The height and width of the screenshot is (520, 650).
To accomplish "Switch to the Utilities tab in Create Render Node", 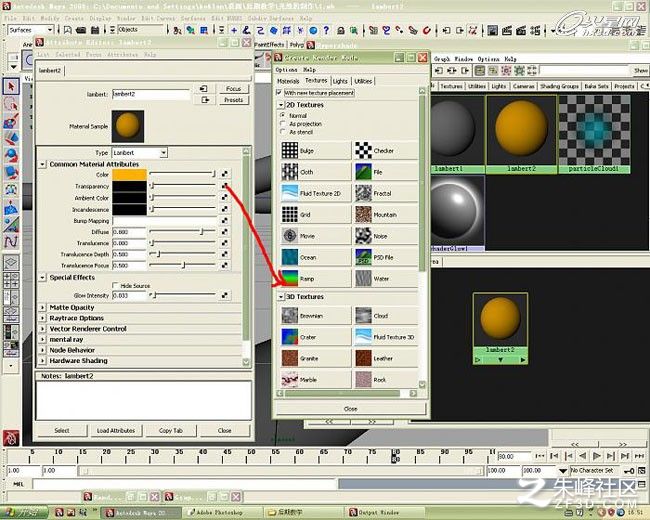I will [363, 81].
